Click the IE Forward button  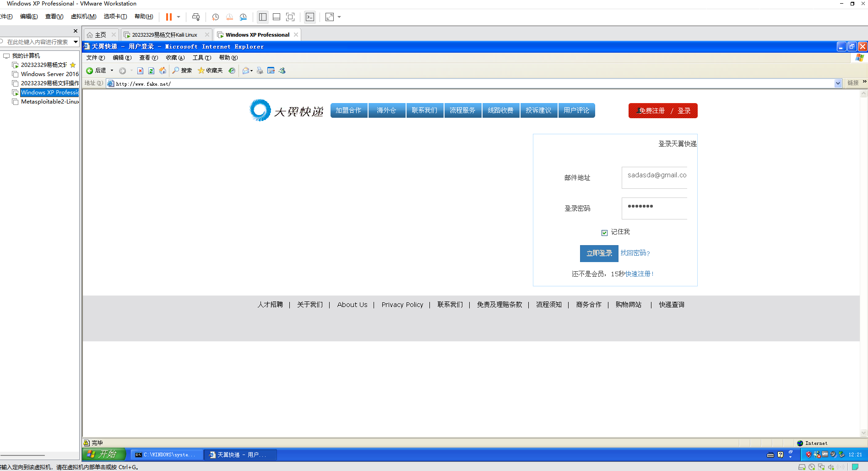122,71
